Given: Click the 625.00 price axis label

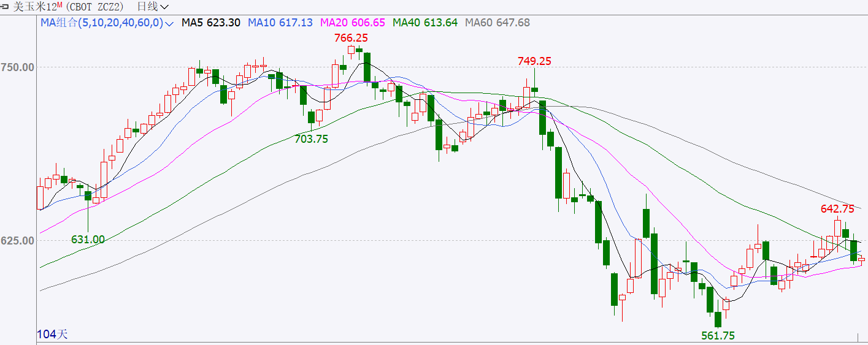Looking at the screenshot, I should [18, 241].
